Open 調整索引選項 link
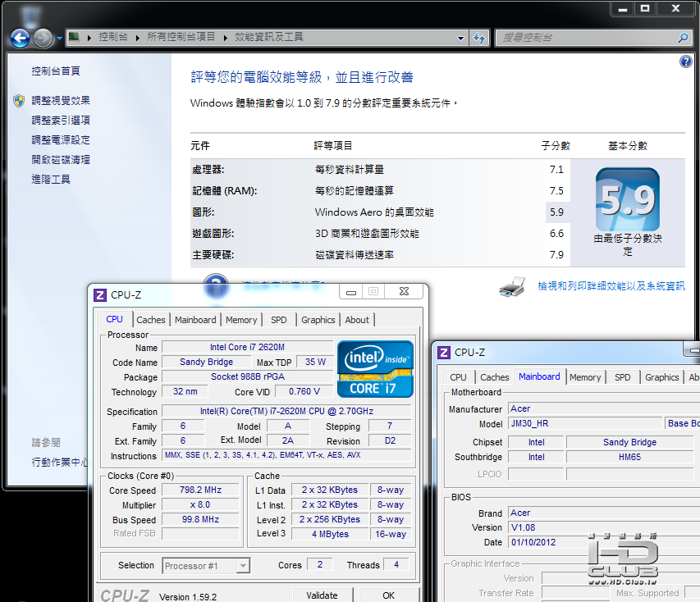 coord(61,120)
